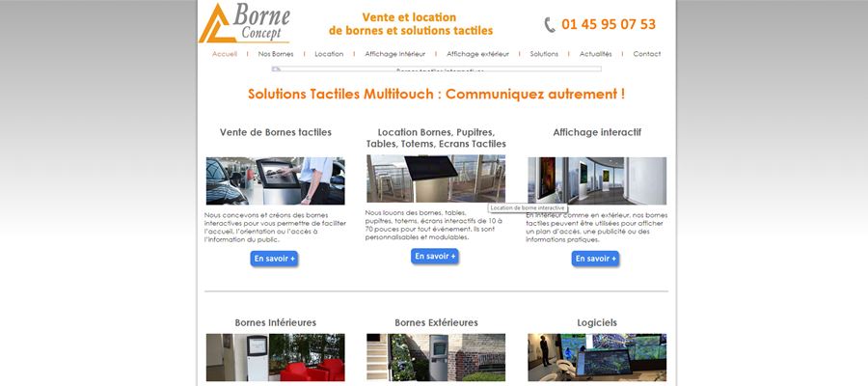Open the Affichage extérieur menu
Screen dimensions: 868x386
click(x=477, y=54)
